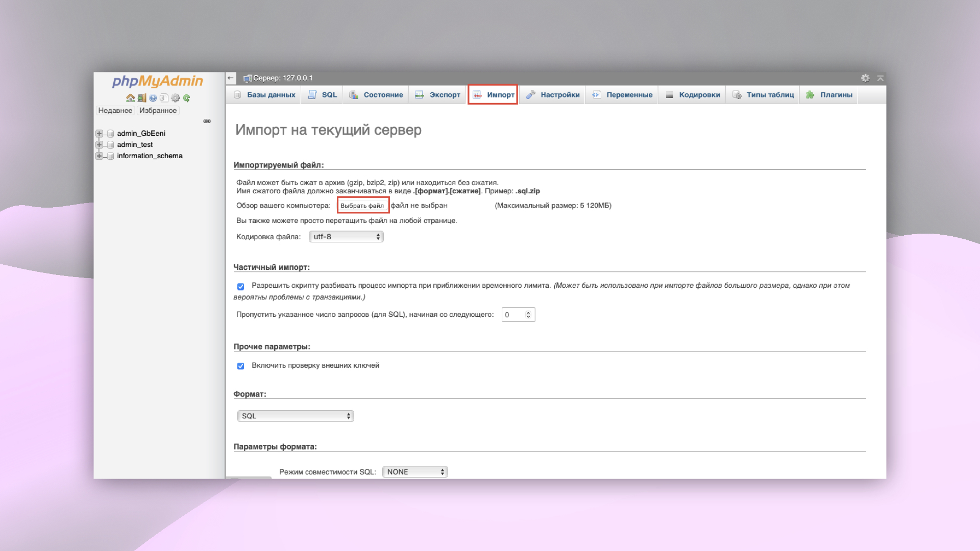This screenshot has height=551, width=980.
Task: Click the Home icon in the sidebar
Action: click(131, 98)
